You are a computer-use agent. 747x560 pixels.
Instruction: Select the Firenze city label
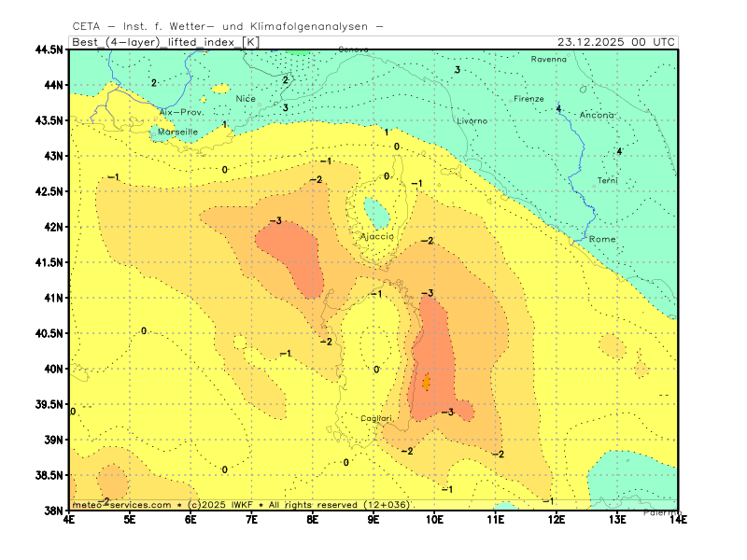[x=529, y=99]
